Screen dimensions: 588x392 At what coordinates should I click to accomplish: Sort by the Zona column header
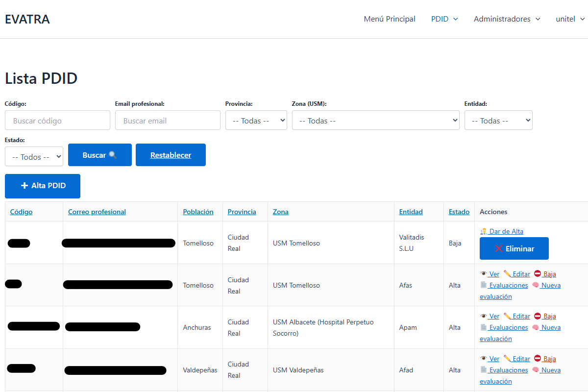coord(281,212)
